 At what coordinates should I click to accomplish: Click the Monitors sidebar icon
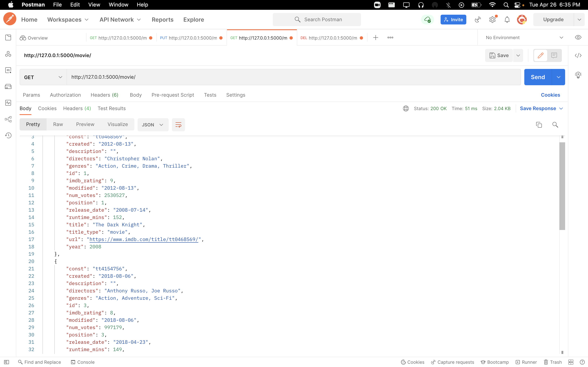[8, 103]
